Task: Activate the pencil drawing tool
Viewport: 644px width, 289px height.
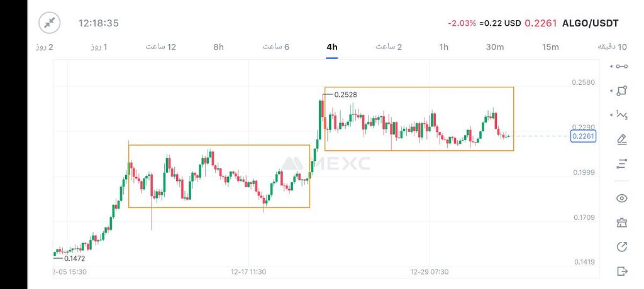Action: pos(622,139)
